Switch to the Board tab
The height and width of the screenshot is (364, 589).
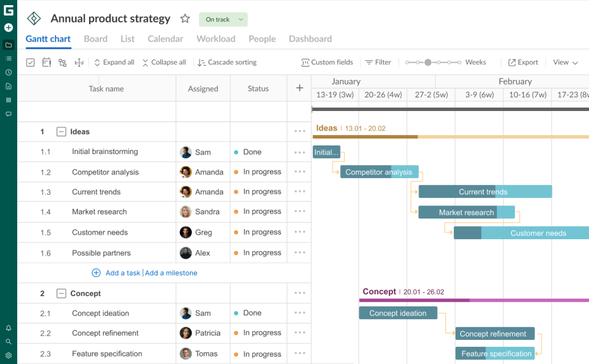point(95,39)
